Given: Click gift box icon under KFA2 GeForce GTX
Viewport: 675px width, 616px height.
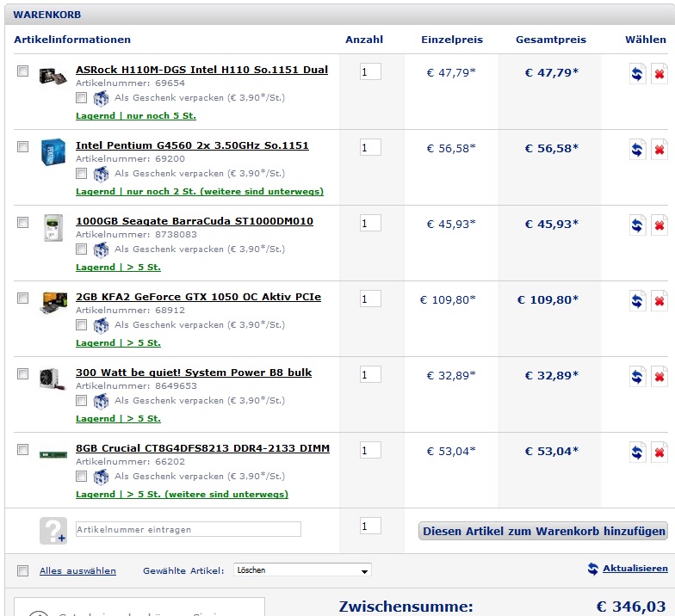Looking at the screenshot, I should tap(101, 325).
